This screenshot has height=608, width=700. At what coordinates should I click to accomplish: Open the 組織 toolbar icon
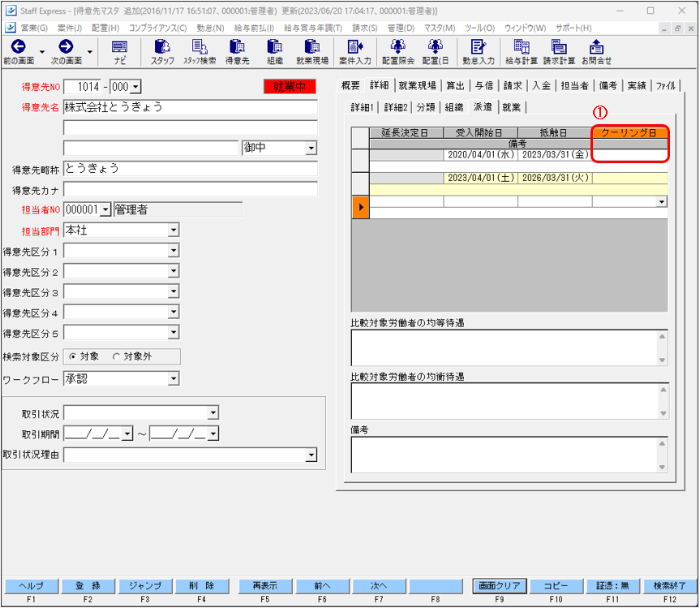(274, 46)
